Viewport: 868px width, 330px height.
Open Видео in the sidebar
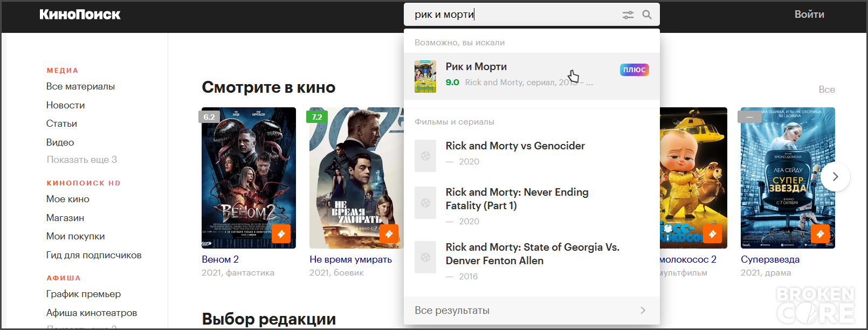(x=60, y=142)
